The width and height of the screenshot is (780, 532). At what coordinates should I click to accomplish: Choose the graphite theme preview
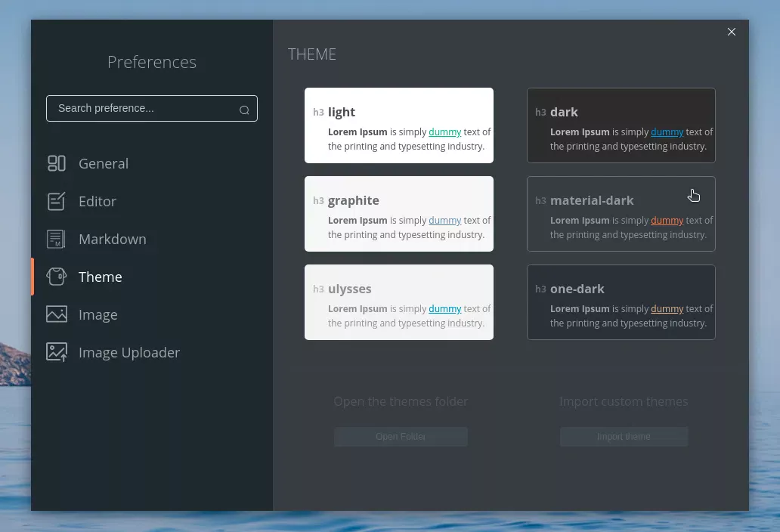click(x=399, y=214)
